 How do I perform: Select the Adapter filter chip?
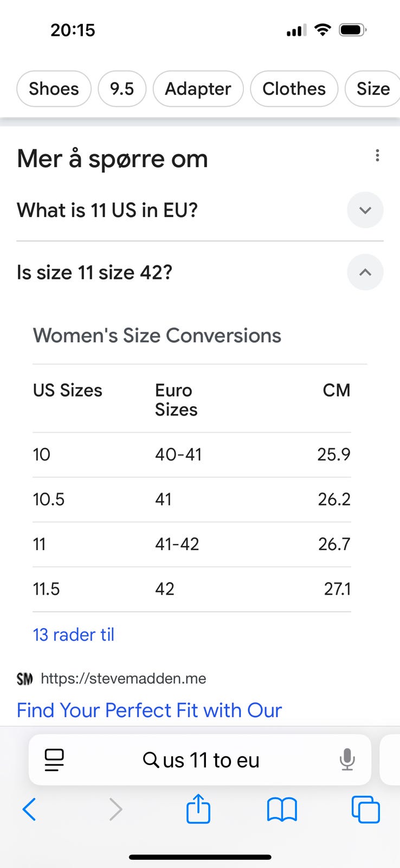tap(198, 89)
